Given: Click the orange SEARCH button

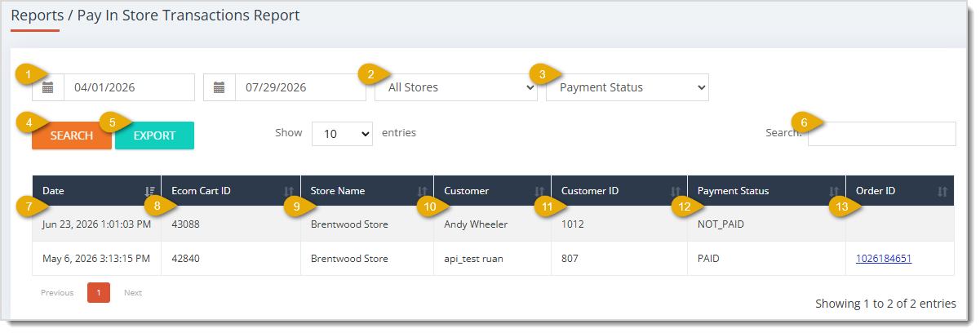Looking at the screenshot, I should point(72,135).
